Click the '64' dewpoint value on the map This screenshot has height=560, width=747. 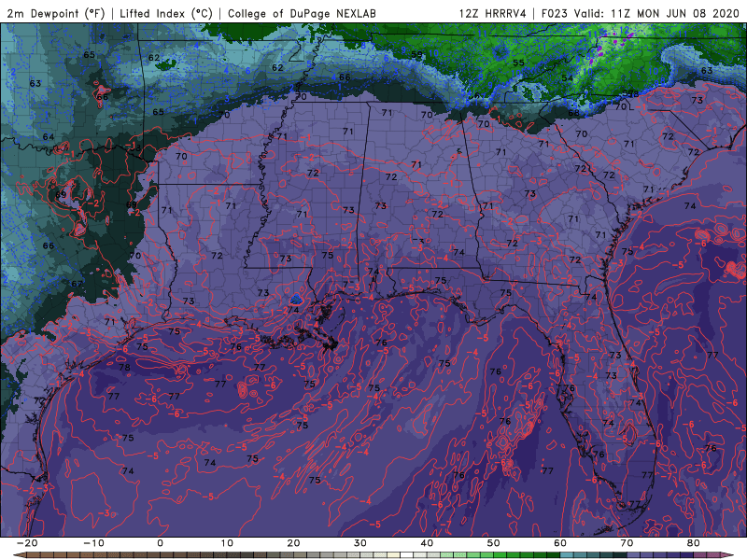(x=49, y=136)
